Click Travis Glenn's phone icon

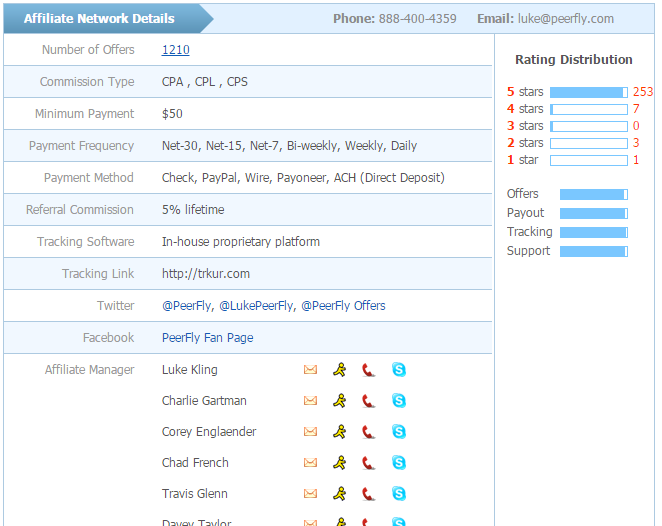coord(368,493)
